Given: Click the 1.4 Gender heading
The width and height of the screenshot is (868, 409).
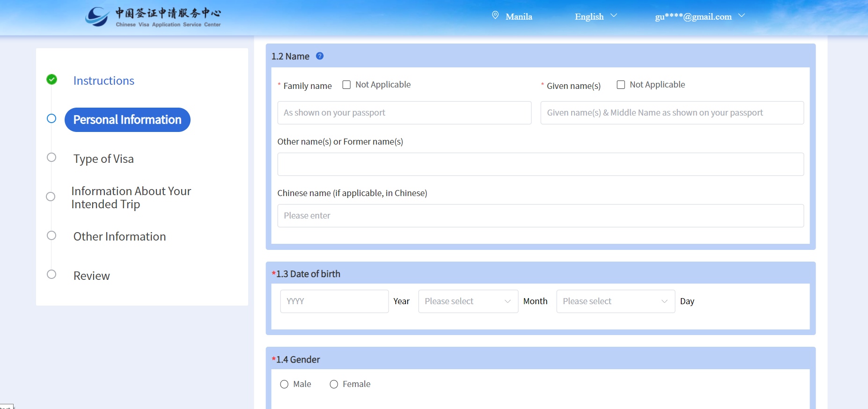Looking at the screenshot, I should pos(296,359).
